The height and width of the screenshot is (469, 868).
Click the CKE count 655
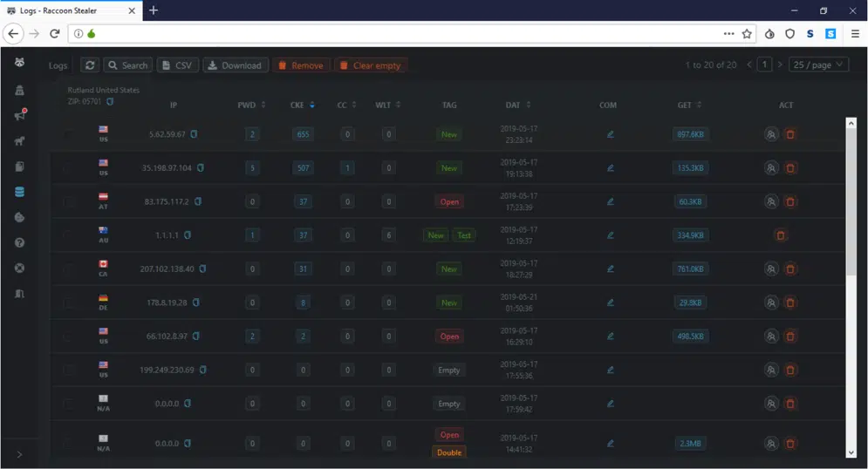[x=303, y=134]
